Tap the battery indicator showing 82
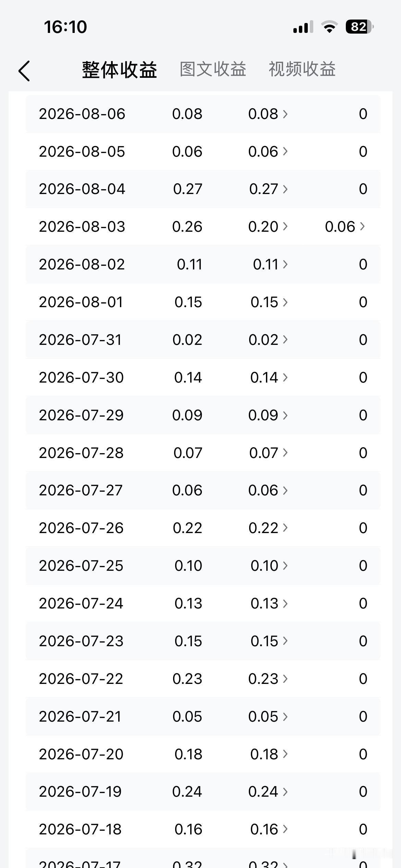 point(359,27)
